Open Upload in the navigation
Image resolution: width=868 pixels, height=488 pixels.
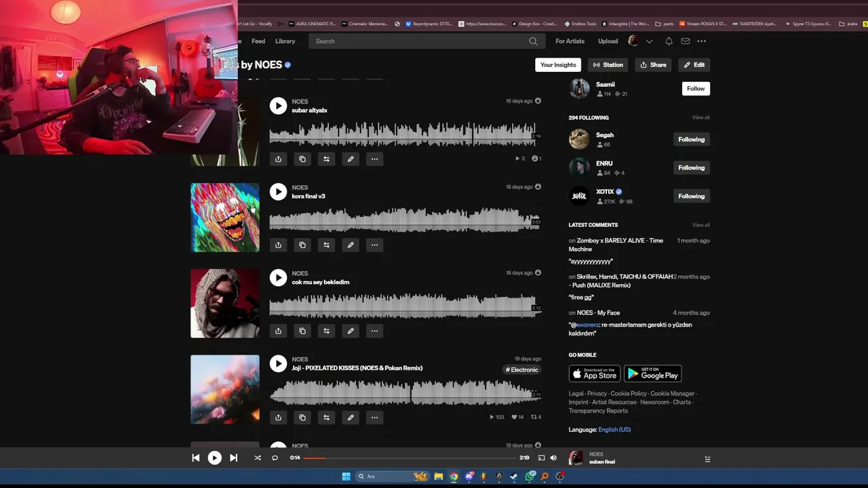tap(608, 41)
